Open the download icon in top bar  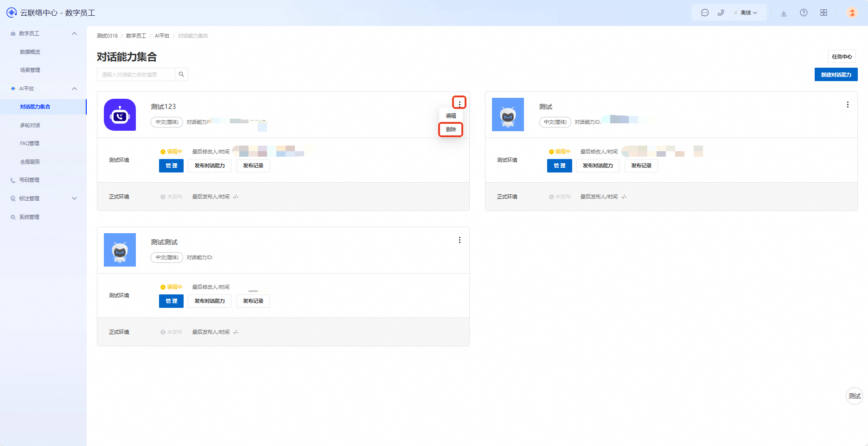tap(784, 13)
